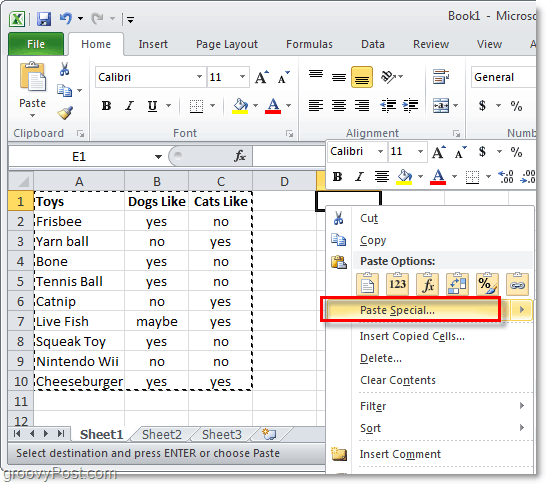546x484 pixels.
Task: Choose the Paste Formulas fx option icon
Action: pos(427,284)
